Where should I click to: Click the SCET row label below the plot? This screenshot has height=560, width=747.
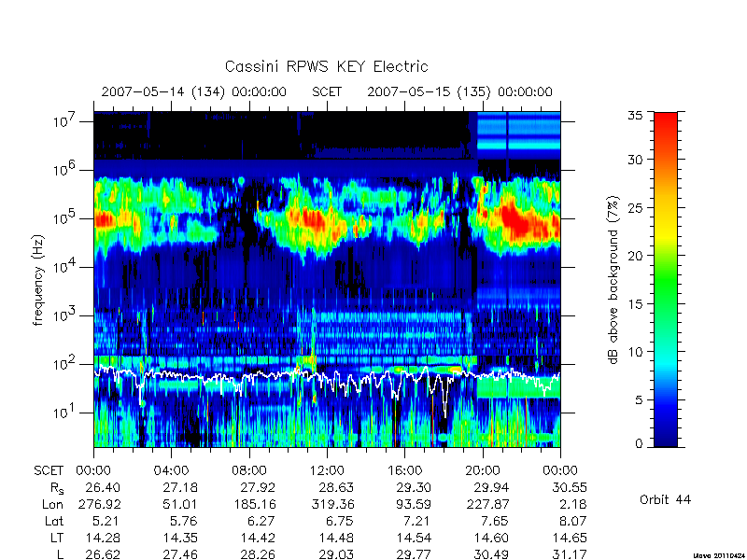49,470
